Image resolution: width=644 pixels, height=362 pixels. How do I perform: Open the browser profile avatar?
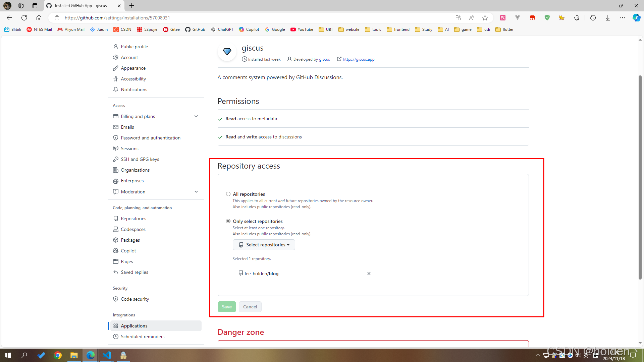[x=7, y=6]
